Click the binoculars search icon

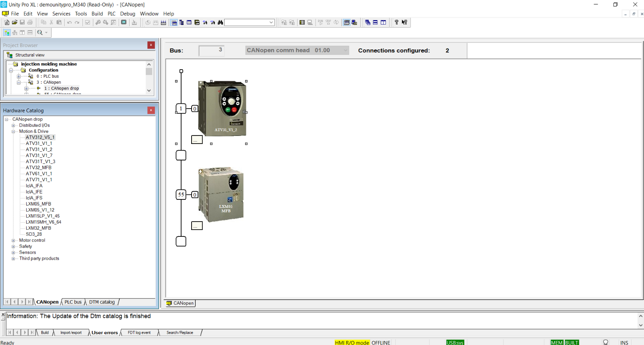coord(220,23)
